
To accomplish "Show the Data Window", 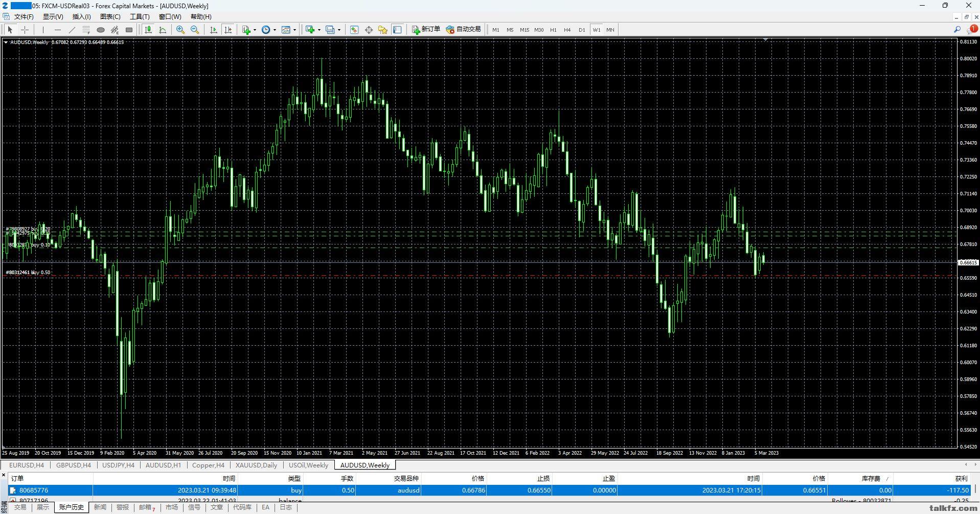I will 369,30.
